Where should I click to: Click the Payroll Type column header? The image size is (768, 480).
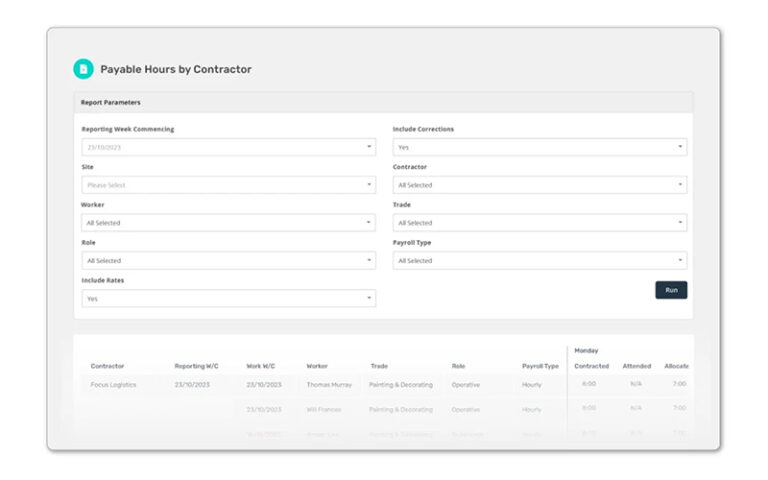(x=540, y=366)
